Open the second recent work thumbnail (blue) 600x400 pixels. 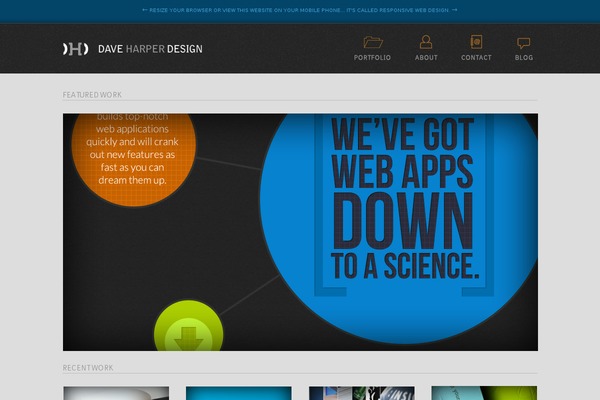(x=239, y=393)
